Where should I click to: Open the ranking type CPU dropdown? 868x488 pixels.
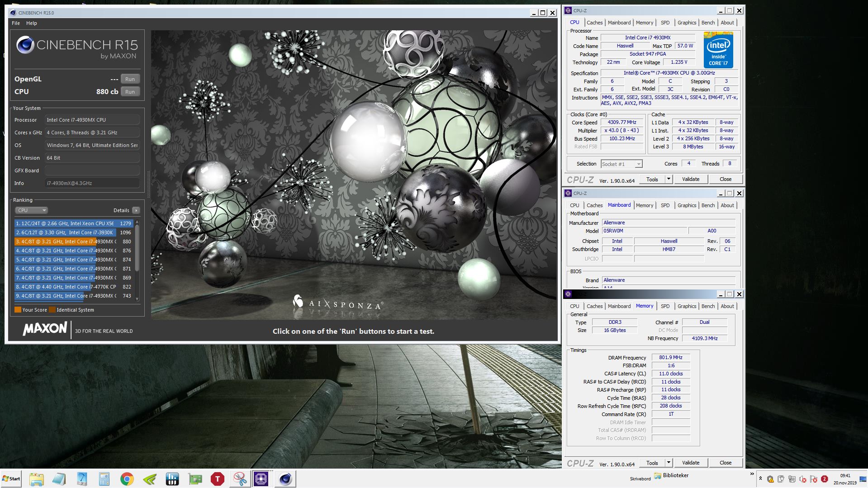click(31, 210)
